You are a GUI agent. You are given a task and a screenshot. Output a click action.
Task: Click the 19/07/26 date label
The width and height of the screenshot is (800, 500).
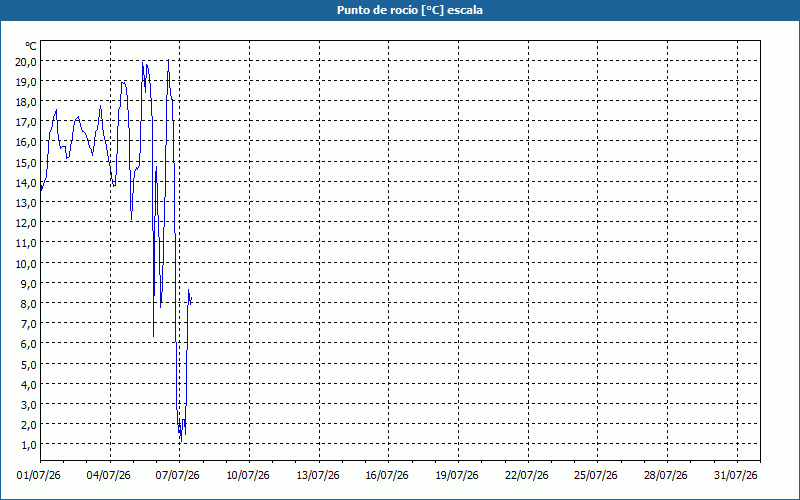[457, 476]
